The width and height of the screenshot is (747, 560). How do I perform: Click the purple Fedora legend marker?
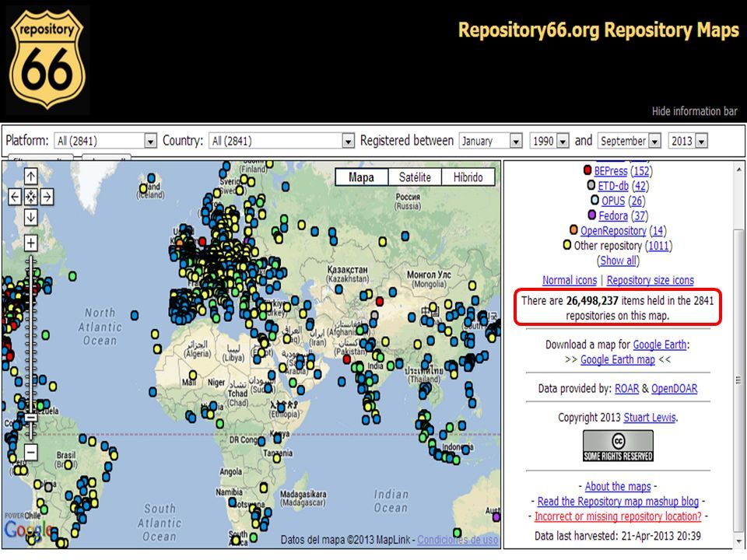coord(591,215)
